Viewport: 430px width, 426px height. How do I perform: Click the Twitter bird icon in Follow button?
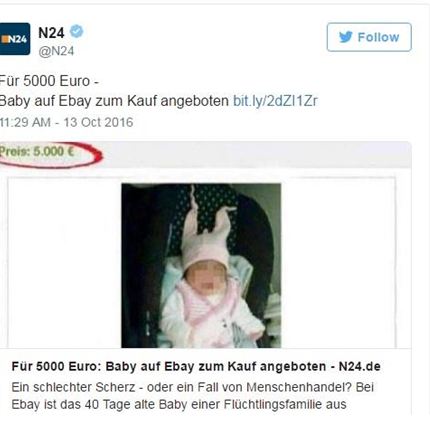pos(346,37)
